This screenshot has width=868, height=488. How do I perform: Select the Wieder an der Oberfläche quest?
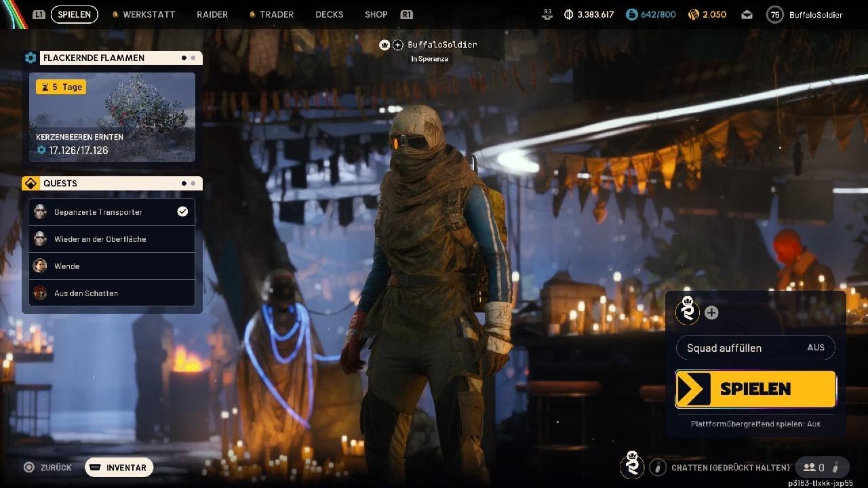(x=112, y=239)
